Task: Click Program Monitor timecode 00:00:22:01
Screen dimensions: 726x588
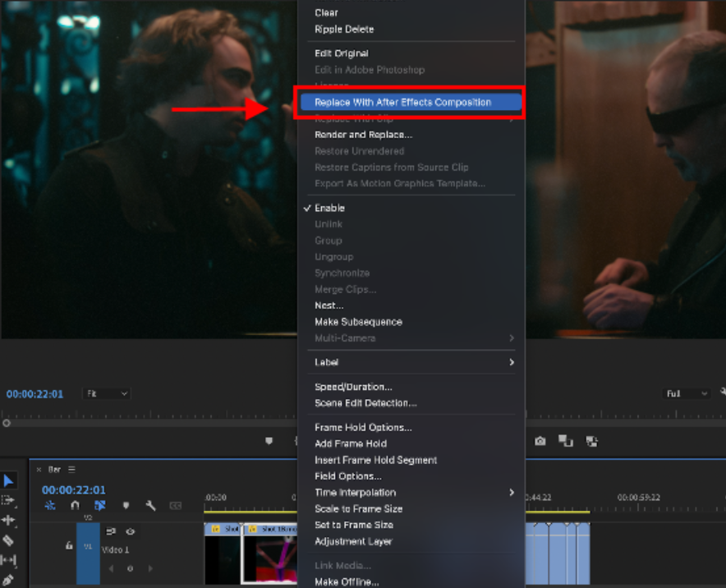Action: [34, 394]
